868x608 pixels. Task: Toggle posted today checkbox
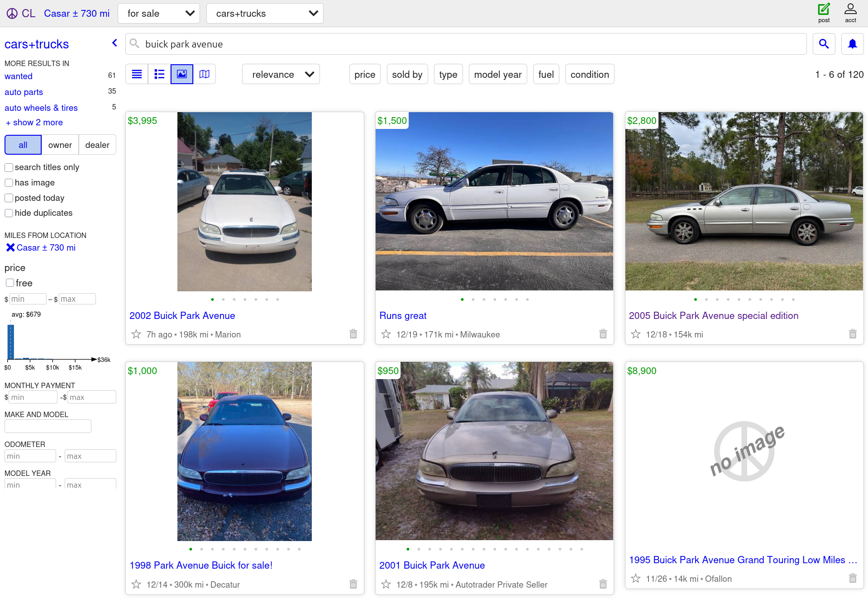pyautogui.click(x=9, y=198)
